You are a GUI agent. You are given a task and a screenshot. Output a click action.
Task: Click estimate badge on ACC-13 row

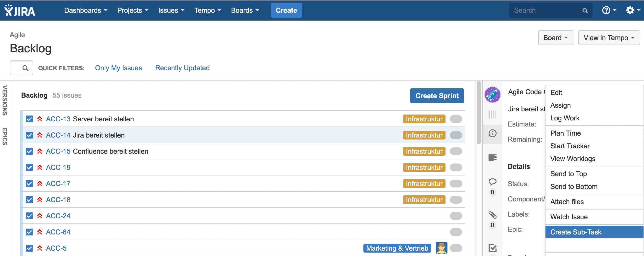[456, 119]
